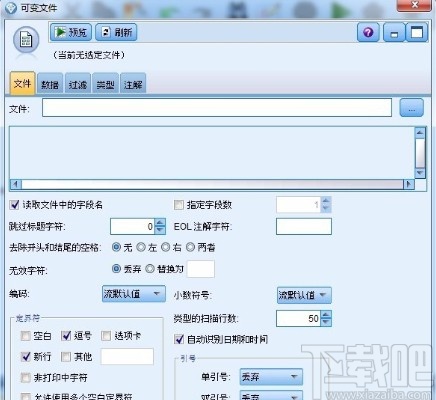Click the variable file node icon
Image resolution: width=436 pixels, height=400 pixels.
26,40
